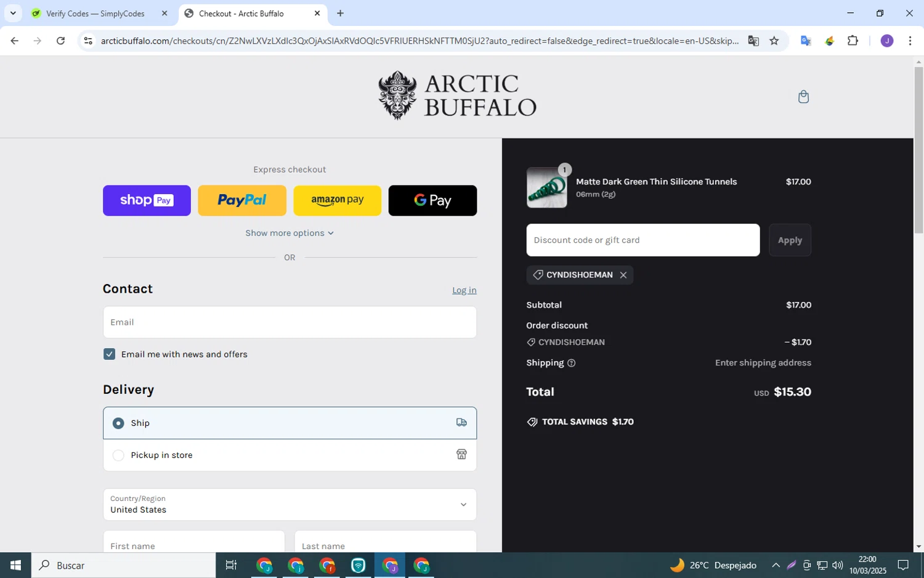Open the weather widget 26°C Despejado

[713, 565]
